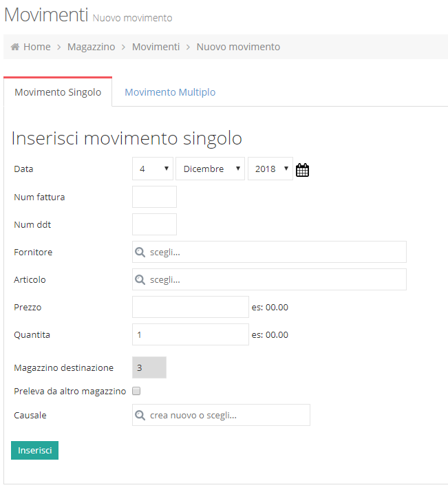Click the search icon in Fornitore field
Screen dimensions: 448x492
[140, 252]
